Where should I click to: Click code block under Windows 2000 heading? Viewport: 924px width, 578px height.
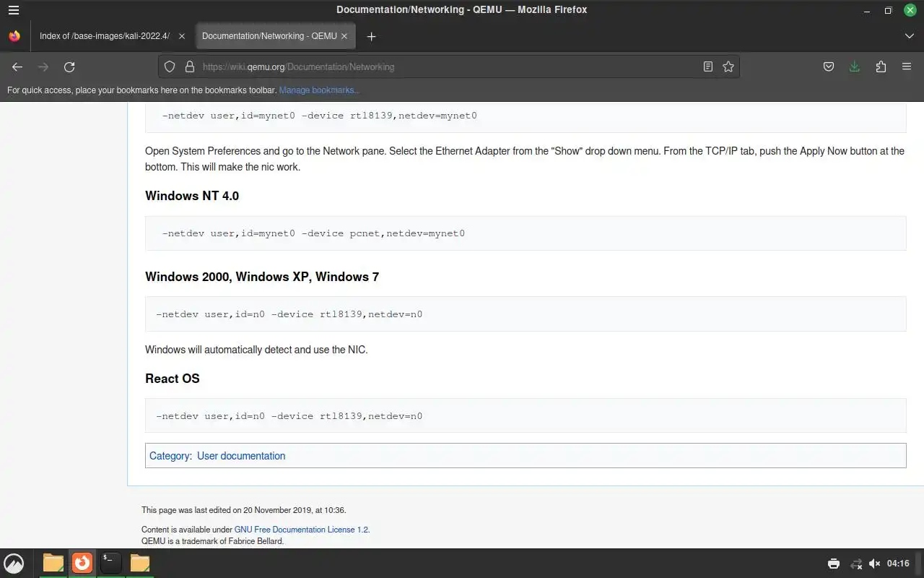tap(526, 314)
